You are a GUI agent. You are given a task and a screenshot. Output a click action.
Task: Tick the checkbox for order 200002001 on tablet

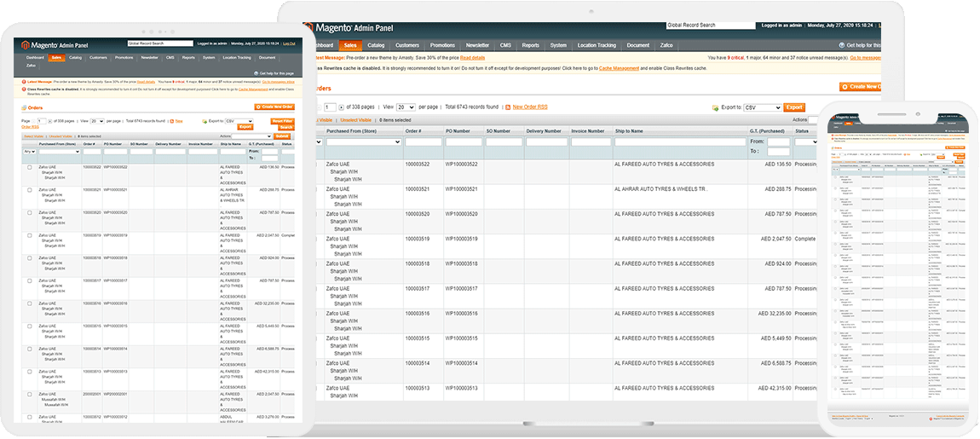pyautogui.click(x=29, y=395)
